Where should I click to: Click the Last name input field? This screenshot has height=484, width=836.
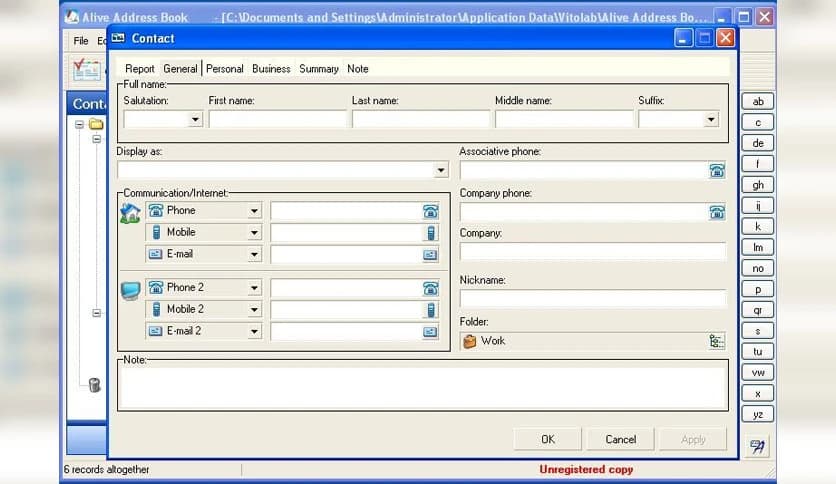pos(421,119)
